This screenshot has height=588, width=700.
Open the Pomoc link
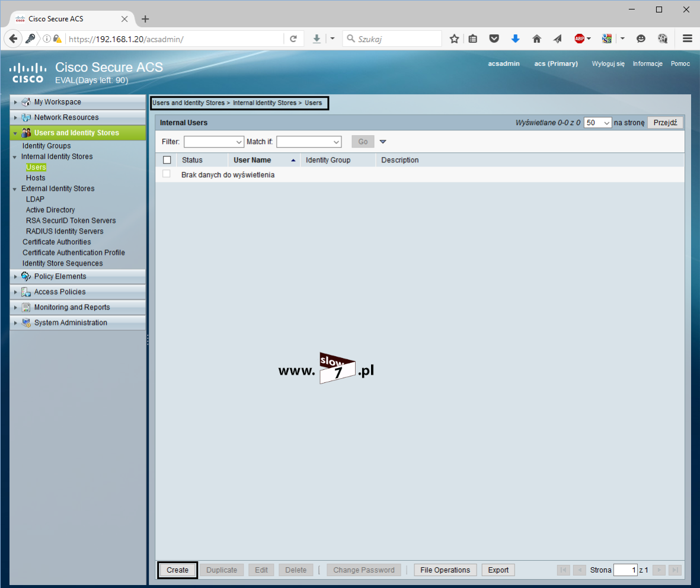click(x=680, y=63)
